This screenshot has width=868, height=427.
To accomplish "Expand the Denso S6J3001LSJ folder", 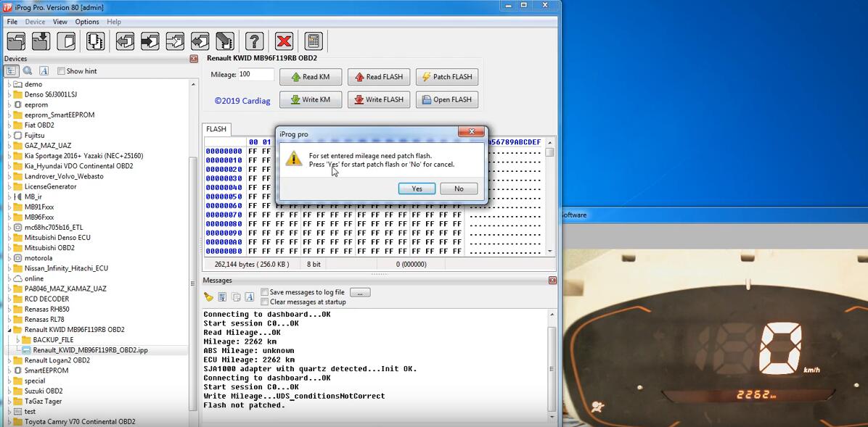I will click(x=9, y=94).
